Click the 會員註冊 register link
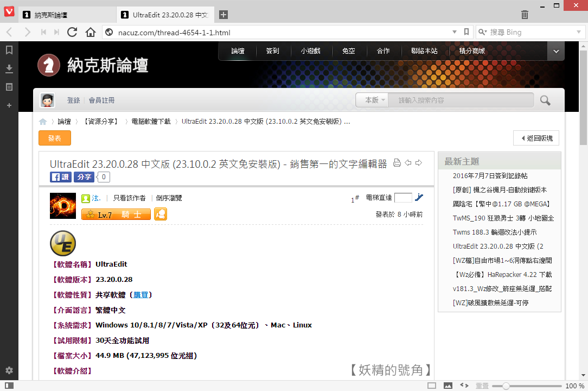Image resolution: width=588 pixels, height=391 pixels. (x=101, y=100)
